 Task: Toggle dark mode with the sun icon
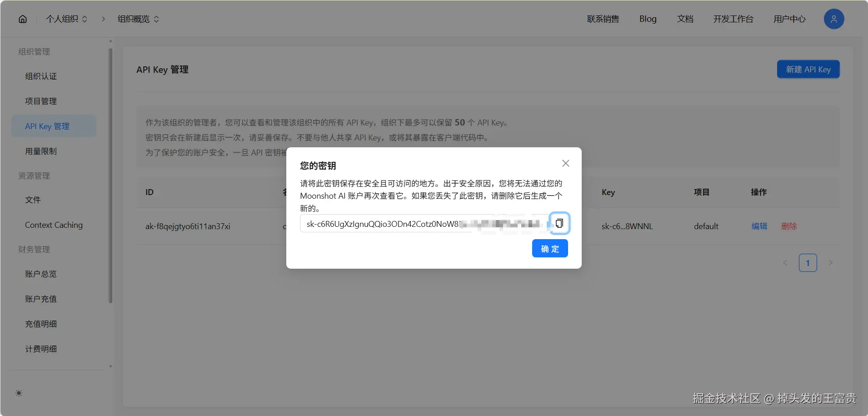(x=19, y=393)
